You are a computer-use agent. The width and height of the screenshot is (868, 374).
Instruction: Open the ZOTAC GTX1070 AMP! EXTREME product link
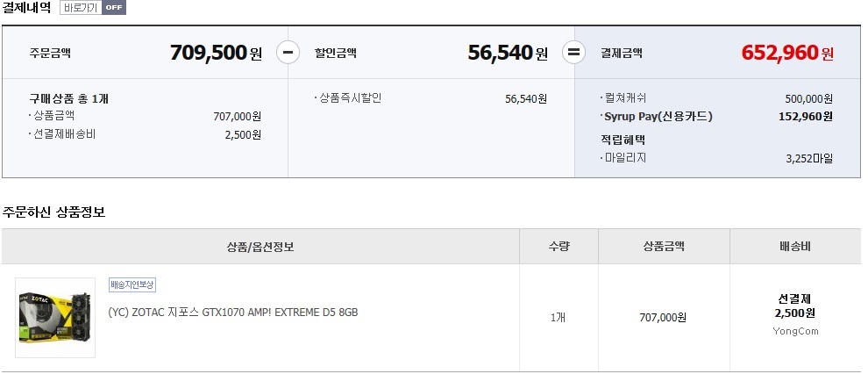click(233, 313)
